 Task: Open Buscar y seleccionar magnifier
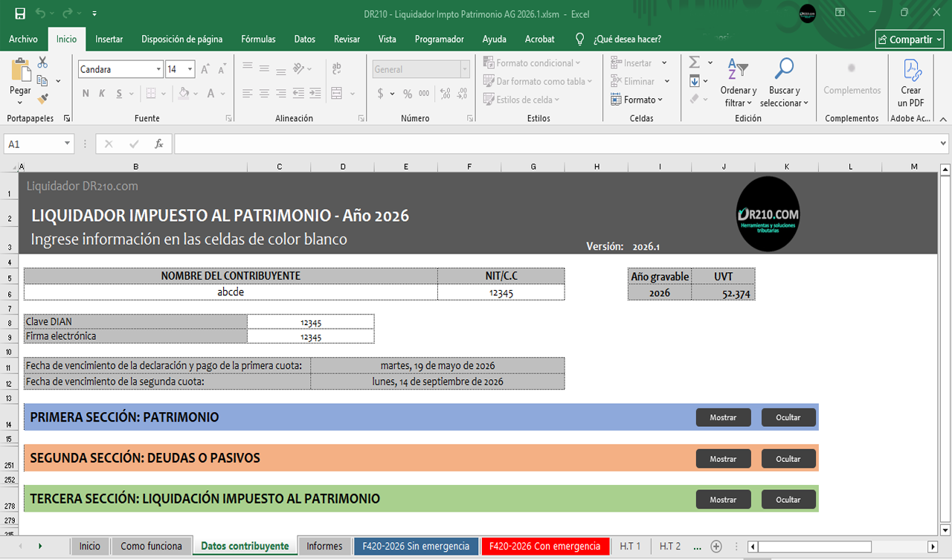pyautogui.click(x=784, y=82)
